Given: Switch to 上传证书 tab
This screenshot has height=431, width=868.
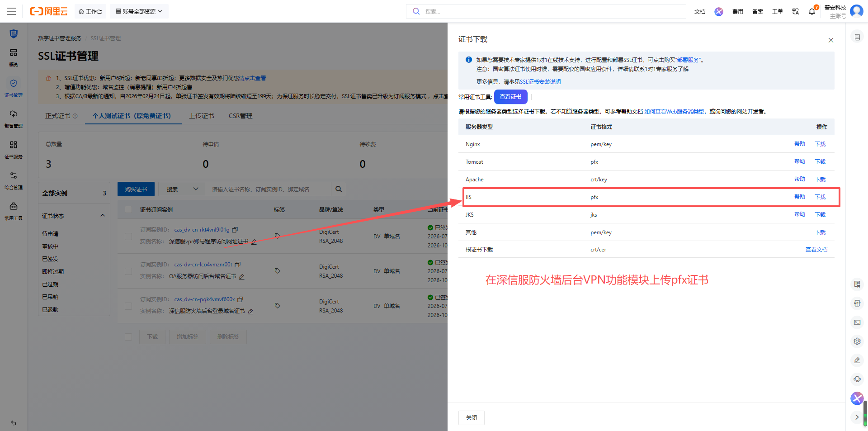Looking at the screenshot, I should (202, 116).
